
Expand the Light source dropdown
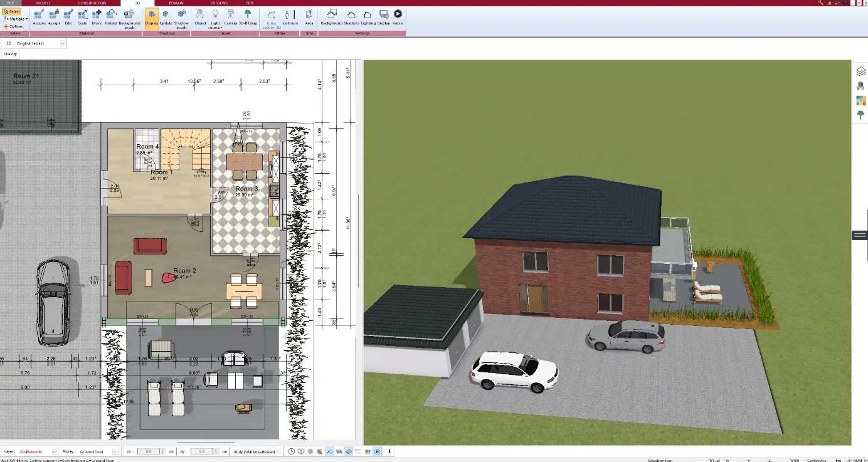[215, 18]
